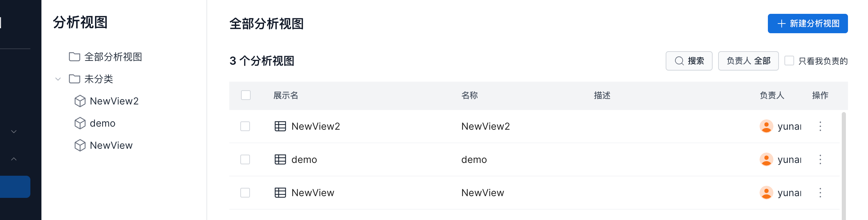Click the 新建分析视图 button
The image size is (868, 220).
tap(808, 24)
